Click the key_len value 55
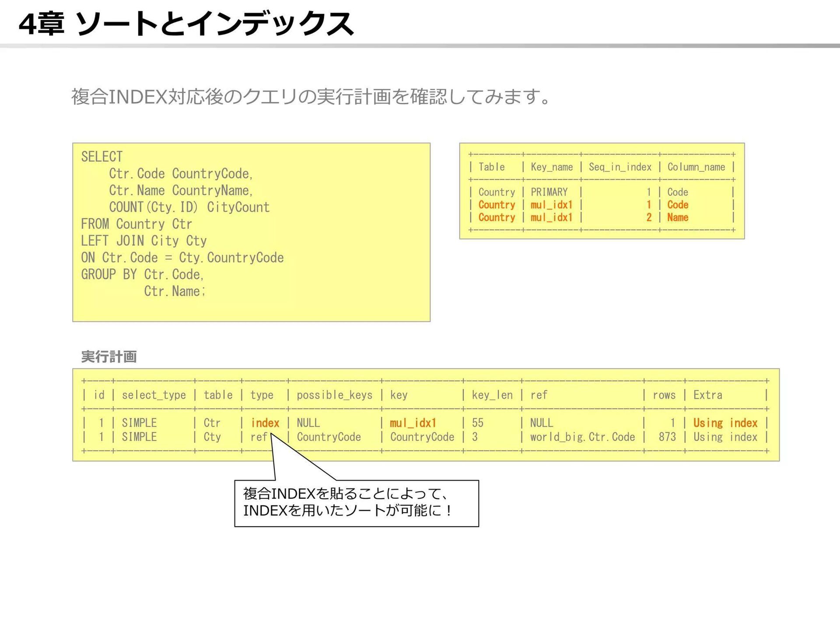Image resolution: width=840 pixels, height=630 pixels. (477, 423)
